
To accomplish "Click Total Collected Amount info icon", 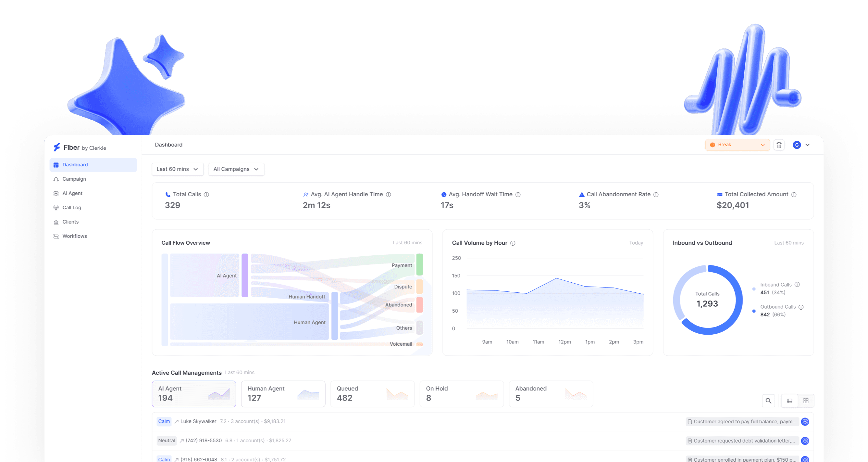I will point(794,195).
